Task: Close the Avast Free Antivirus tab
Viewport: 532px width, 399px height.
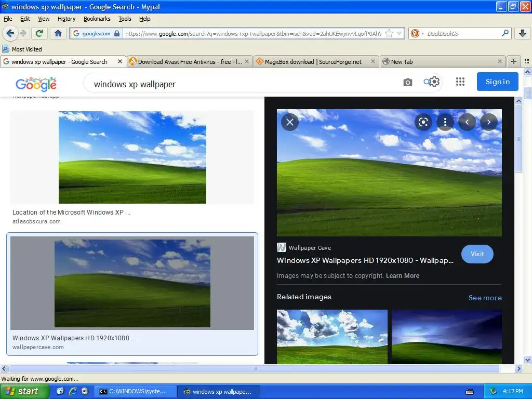Action: 247,61
